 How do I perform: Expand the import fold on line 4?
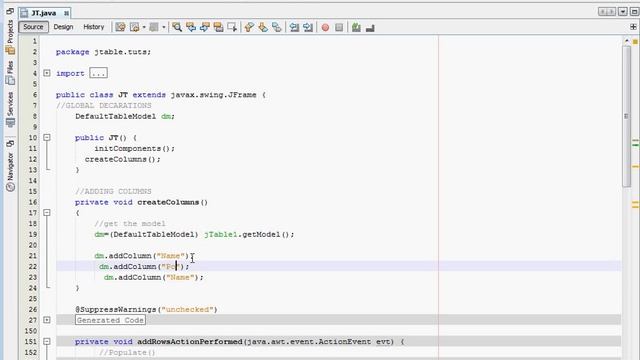(47, 73)
